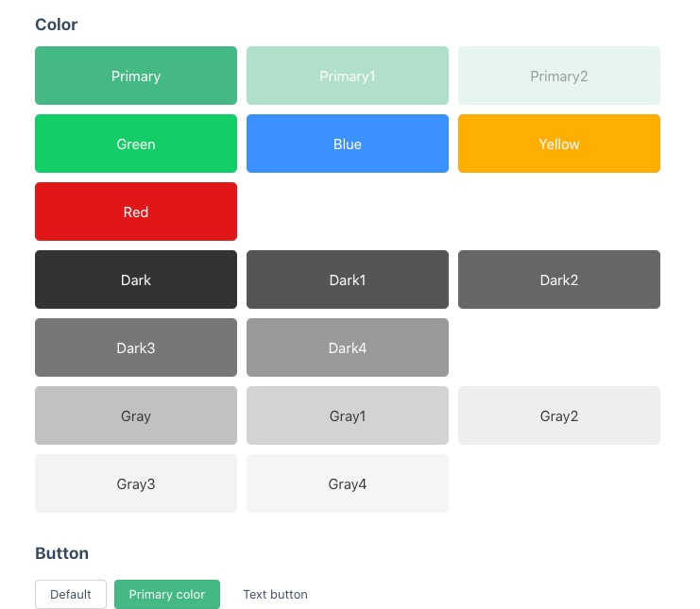
Task: Click the green Primary color button
Action: (167, 595)
